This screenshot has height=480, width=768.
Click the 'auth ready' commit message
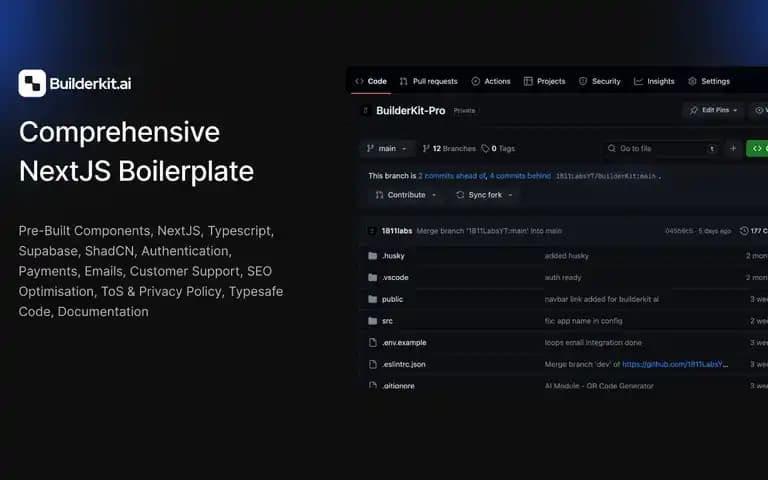coord(563,277)
